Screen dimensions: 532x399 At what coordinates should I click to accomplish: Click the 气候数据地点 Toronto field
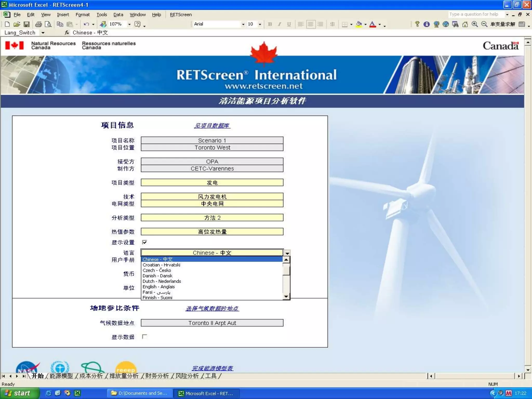pos(212,323)
